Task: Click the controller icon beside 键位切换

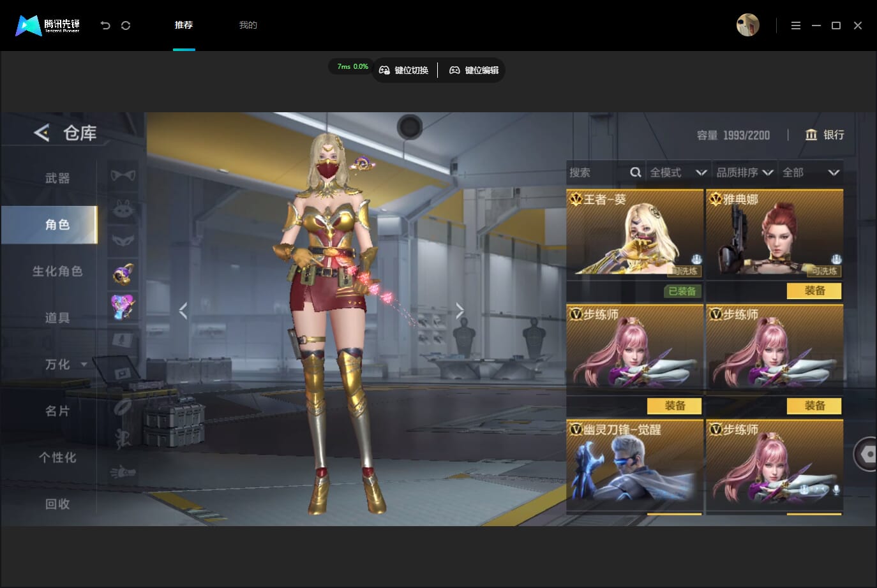Action: (x=384, y=70)
